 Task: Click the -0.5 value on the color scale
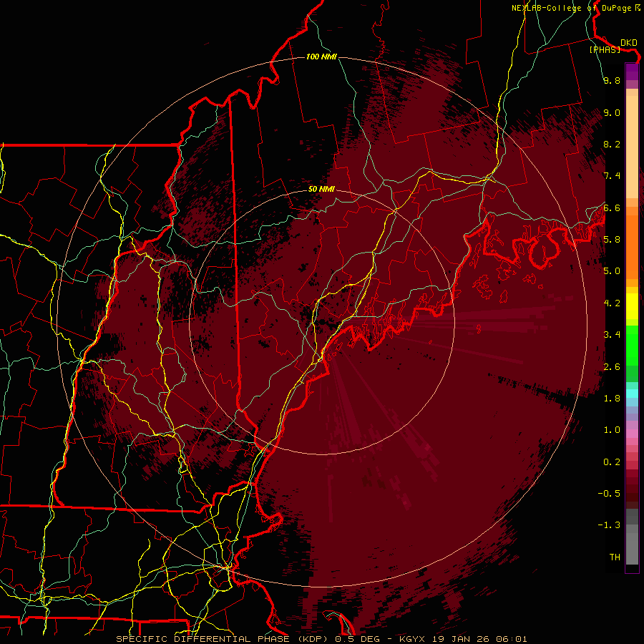pyautogui.click(x=609, y=494)
